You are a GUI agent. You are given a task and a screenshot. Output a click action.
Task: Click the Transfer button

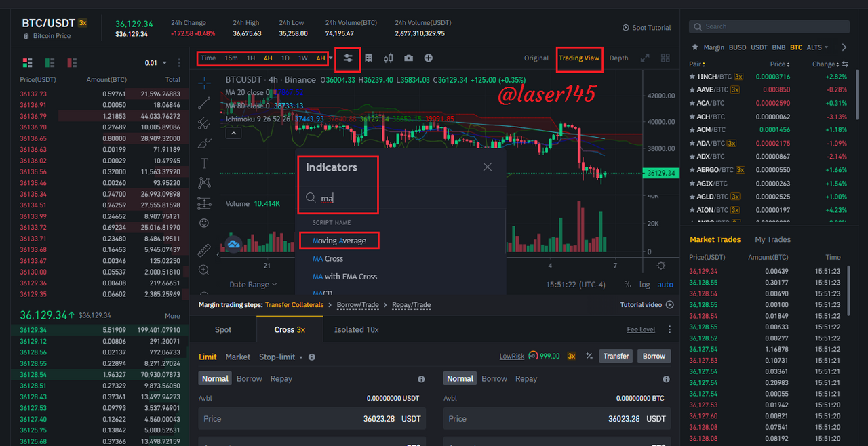pos(616,356)
